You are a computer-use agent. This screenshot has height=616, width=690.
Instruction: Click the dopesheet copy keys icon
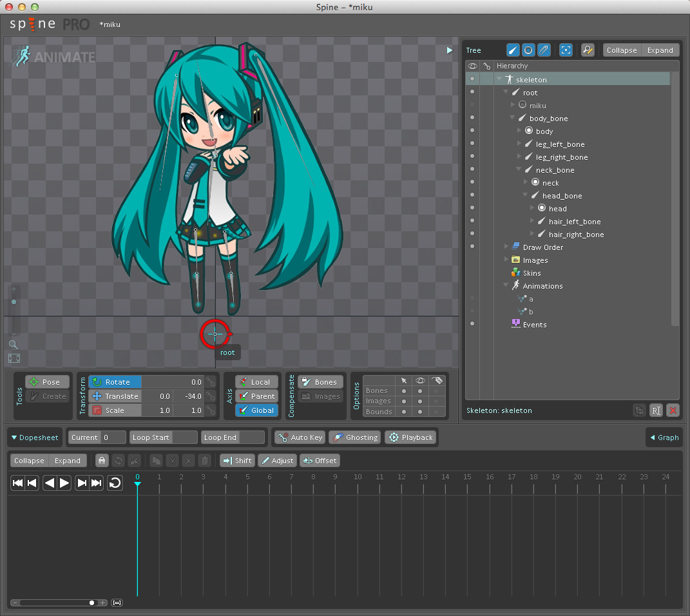tap(156, 461)
